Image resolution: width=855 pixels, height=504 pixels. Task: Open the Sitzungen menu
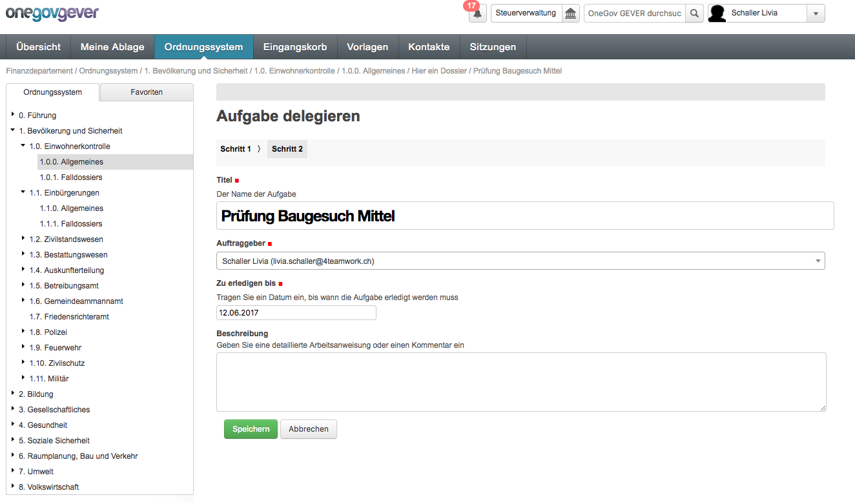click(x=493, y=47)
